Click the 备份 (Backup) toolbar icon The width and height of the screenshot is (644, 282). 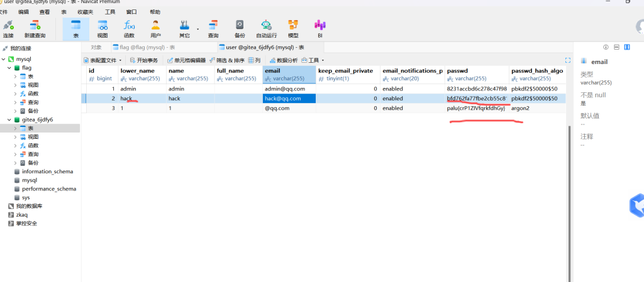pyautogui.click(x=240, y=28)
